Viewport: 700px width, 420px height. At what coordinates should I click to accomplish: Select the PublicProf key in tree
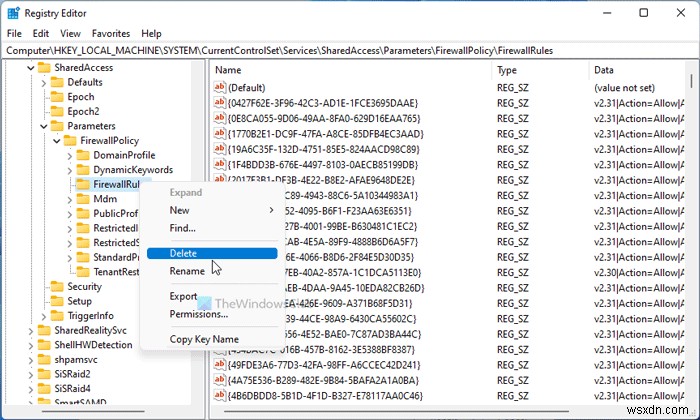click(116, 213)
